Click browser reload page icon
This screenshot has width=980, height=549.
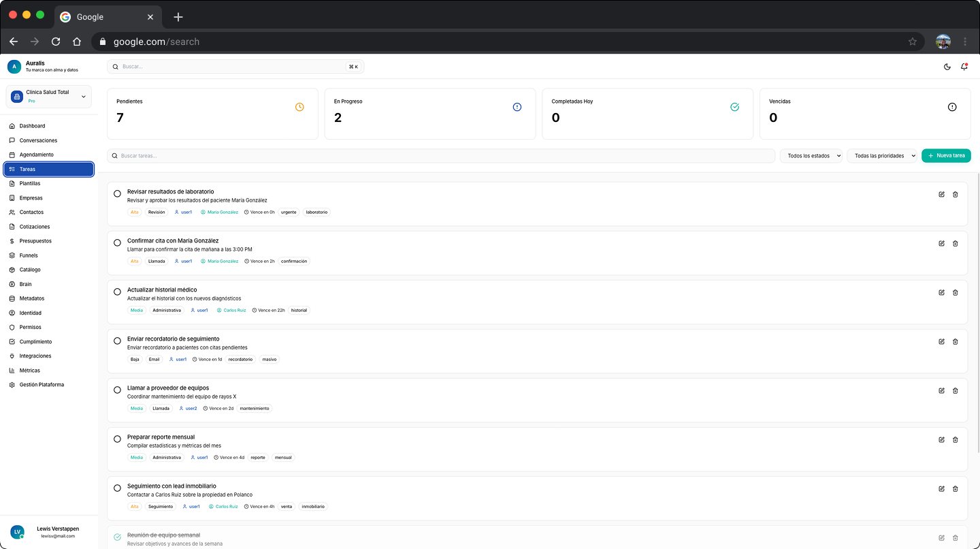[x=56, y=42]
